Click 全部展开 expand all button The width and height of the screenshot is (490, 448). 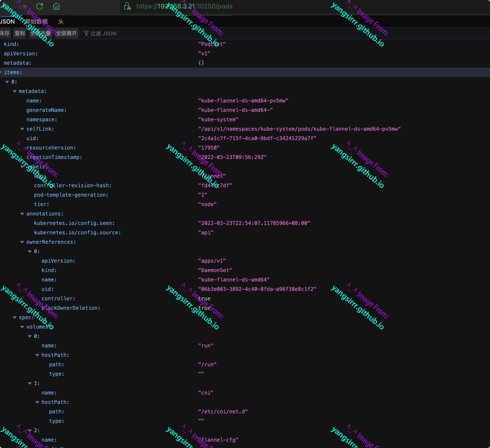pos(66,33)
